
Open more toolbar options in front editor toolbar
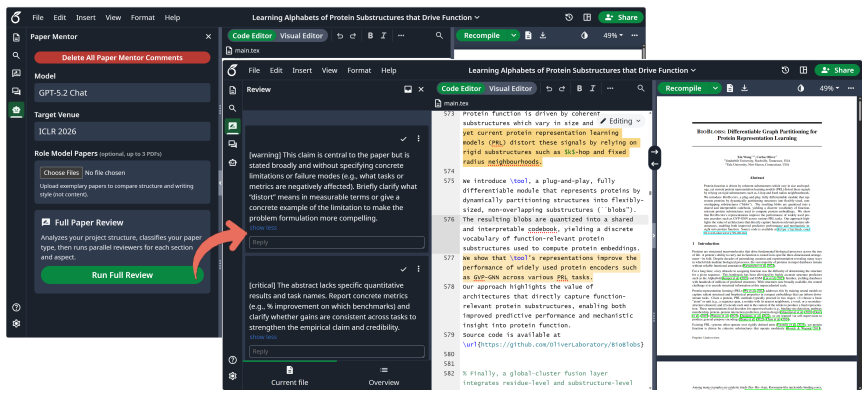point(609,89)
